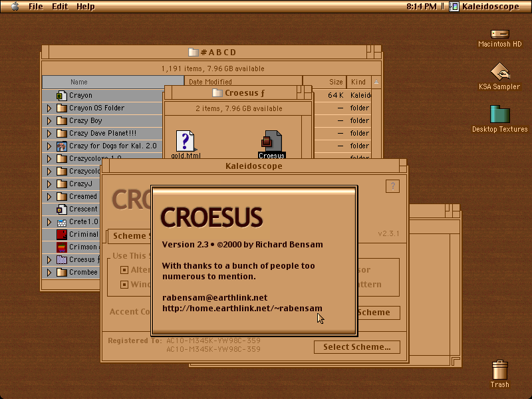The height and width of the screenshot is (399, 532).
Task: Select the Trash icon
Action: (x=500, y=370)
